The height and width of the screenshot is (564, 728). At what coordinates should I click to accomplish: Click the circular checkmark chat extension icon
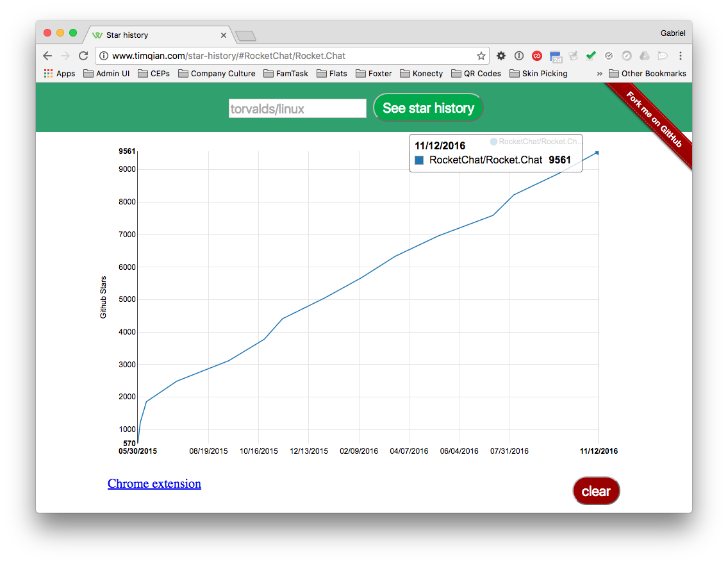(x=609, y=56)
